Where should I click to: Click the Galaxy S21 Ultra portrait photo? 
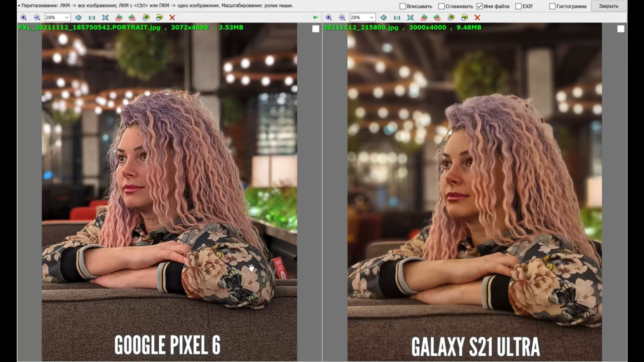point(475,192)
